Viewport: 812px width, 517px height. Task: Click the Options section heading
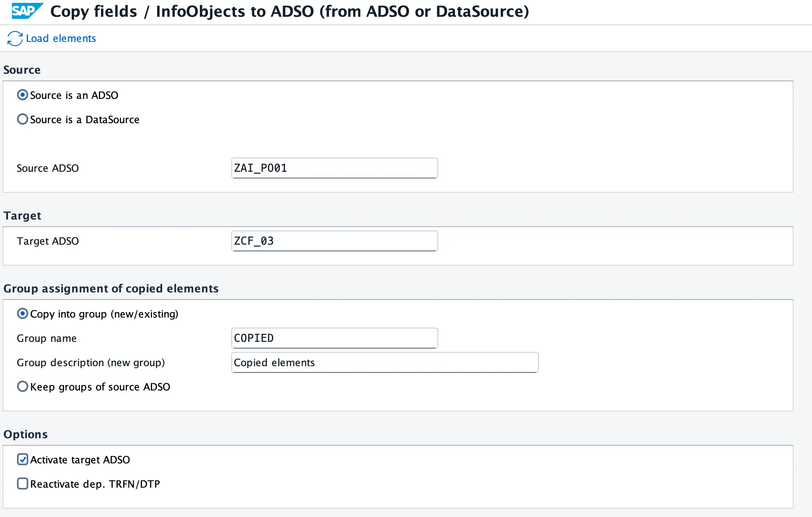coord(26,434)
